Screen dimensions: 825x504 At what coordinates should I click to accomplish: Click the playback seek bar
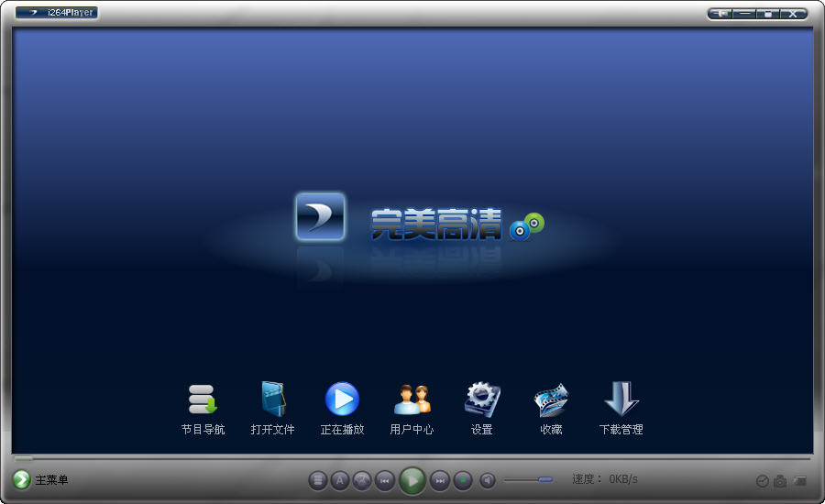pyautogui.click(x=412, y=459)
